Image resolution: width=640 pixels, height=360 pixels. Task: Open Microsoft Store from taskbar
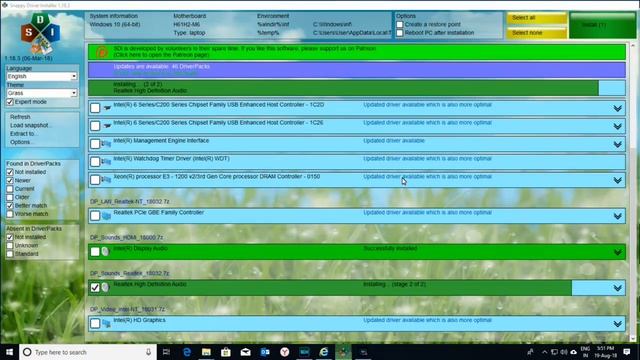(226, 352)
